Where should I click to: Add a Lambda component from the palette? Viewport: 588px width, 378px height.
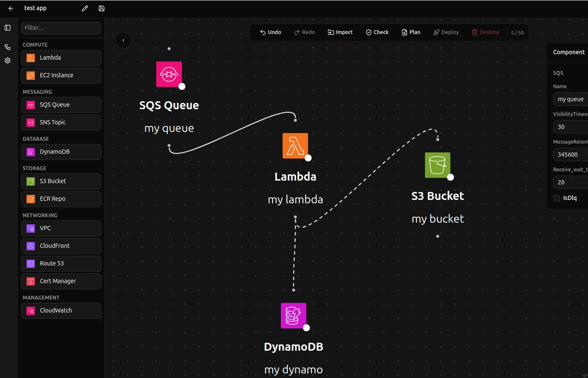[61, 58]
